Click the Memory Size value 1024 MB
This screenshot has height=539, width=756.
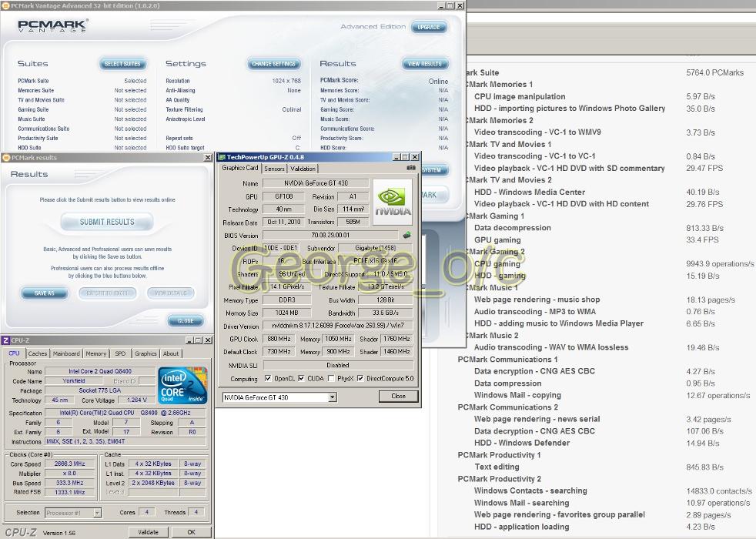pos(287,313)
